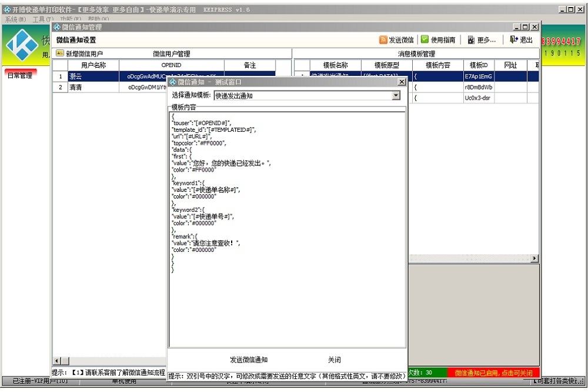The width and height of the screenshot is (588, 392).
Task: Open the 工具 menu
Action: coord(43,19)
